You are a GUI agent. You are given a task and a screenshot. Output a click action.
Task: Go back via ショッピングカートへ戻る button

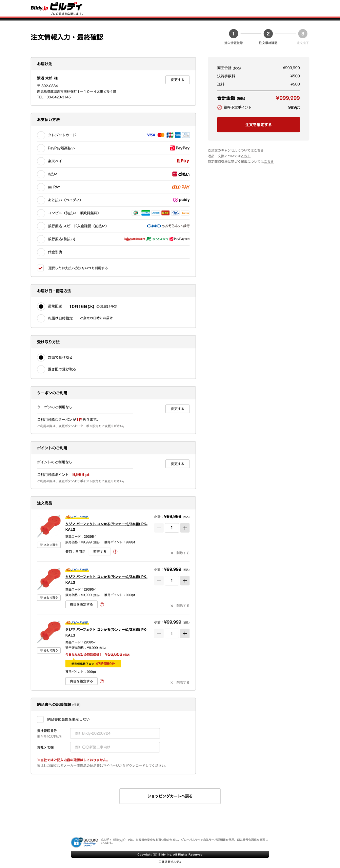170,796
